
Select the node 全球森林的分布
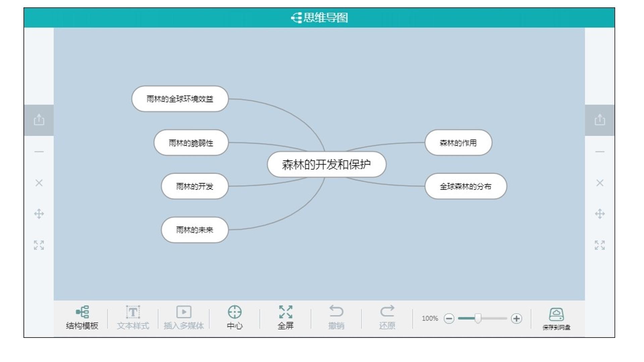point(466,186)
